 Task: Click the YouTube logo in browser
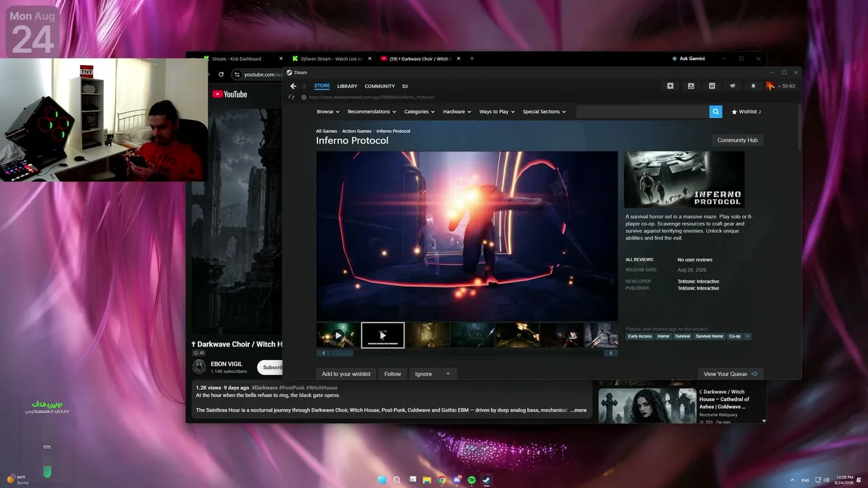pyautogui.click(x=230, y=94)
